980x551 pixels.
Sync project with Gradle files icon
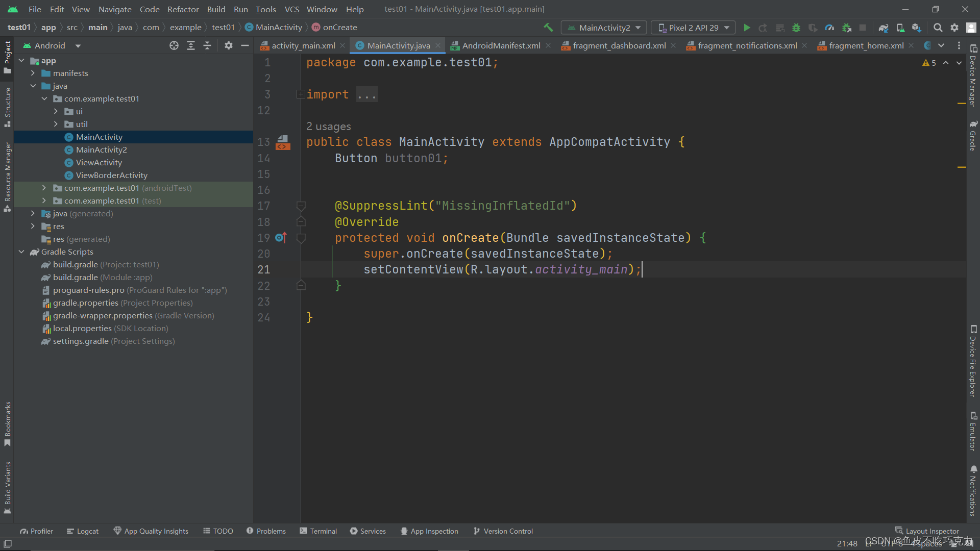coord(884,28)
